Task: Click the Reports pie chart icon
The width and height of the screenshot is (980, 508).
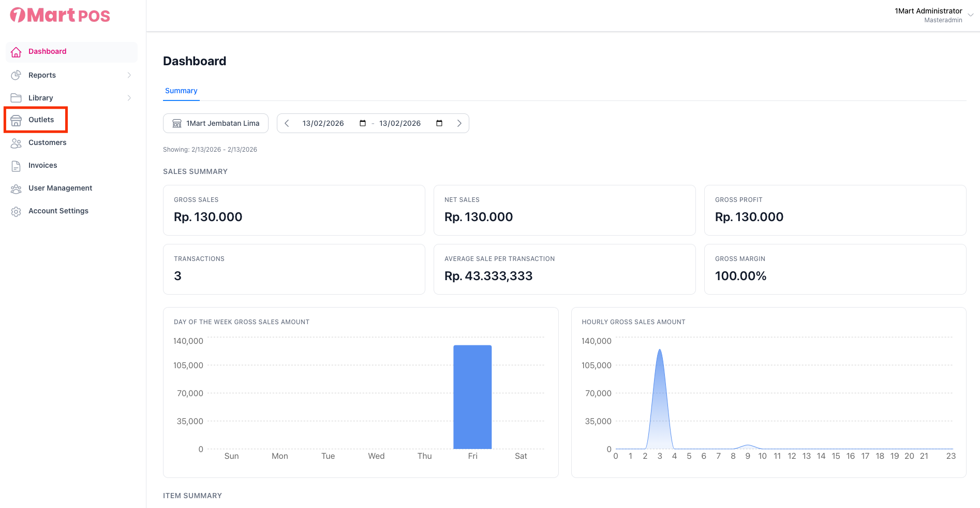Action: click(x=16, y=75)
